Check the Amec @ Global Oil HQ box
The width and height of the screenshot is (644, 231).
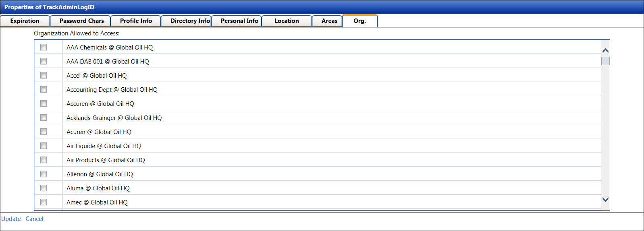click(x=44, y=202)
